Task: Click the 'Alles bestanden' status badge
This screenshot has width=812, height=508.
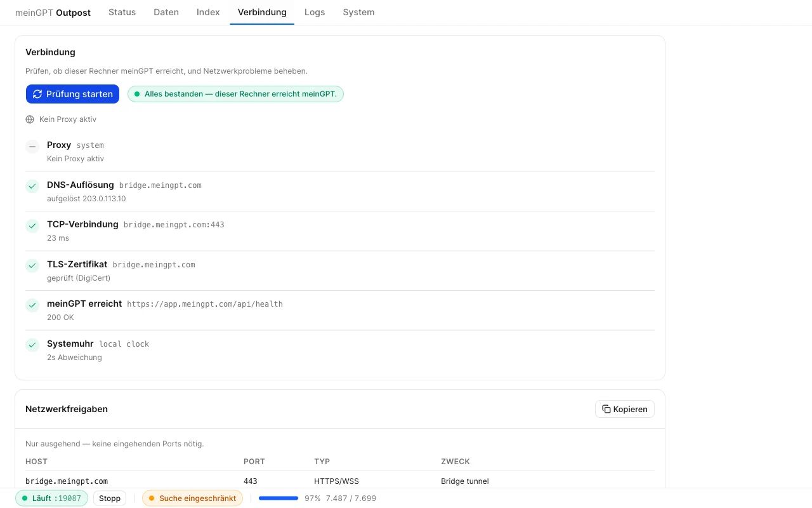Action: click(x=235, y=94)
